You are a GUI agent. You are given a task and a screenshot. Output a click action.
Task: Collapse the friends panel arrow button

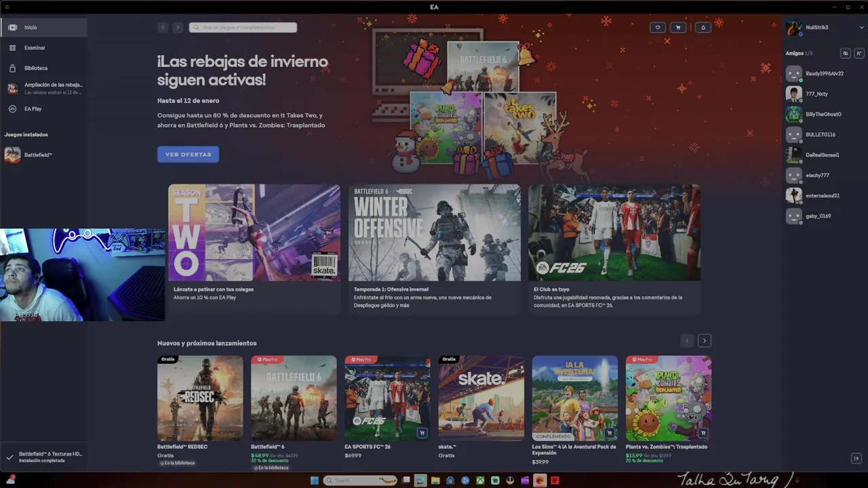click(856, 458)
